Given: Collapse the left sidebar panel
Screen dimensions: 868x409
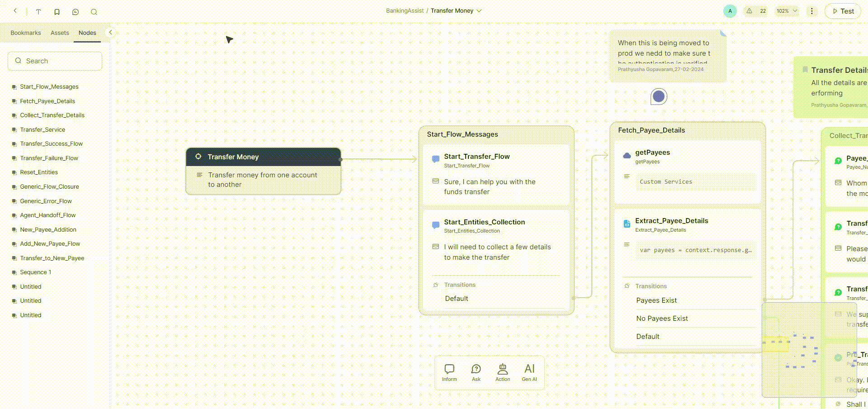Looking at the screenshot, I should click(x=110, y=32).
